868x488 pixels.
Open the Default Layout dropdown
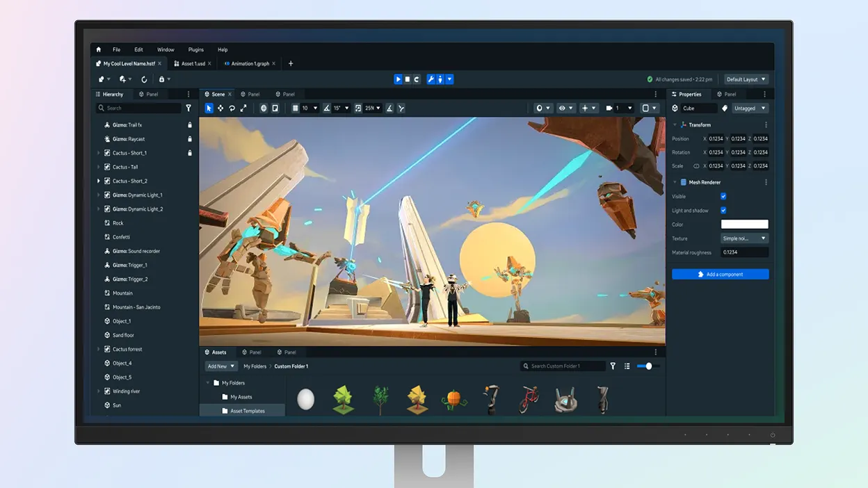pos(745,79)
